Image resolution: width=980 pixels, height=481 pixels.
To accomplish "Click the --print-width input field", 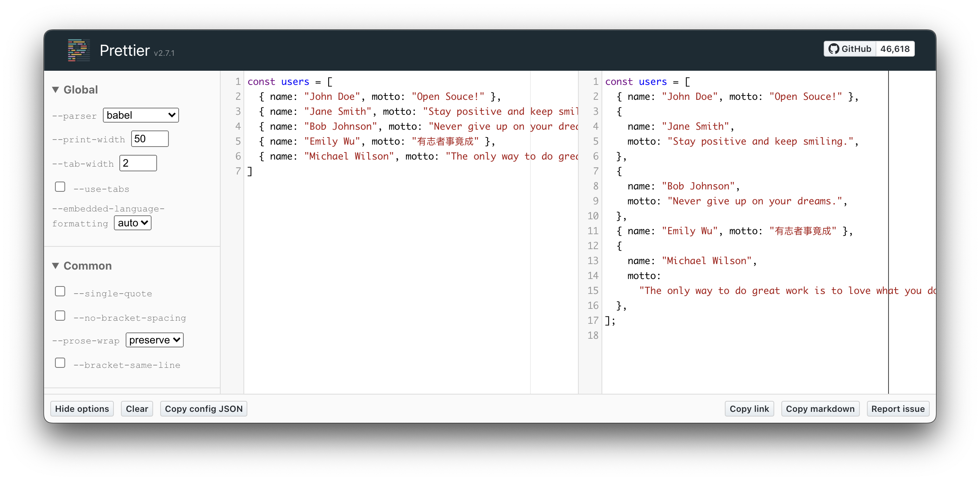I will click(x=150, y=139).
